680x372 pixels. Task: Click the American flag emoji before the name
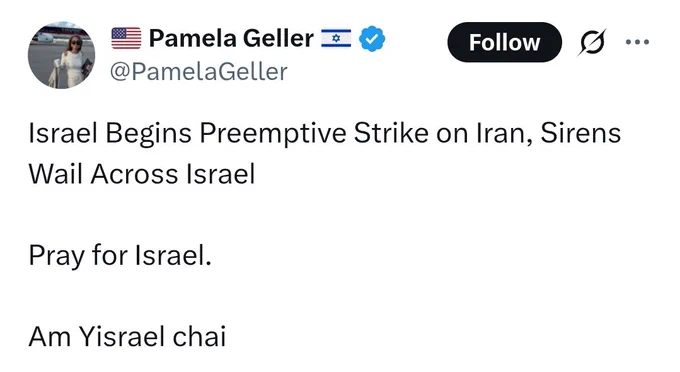point(126,38)
